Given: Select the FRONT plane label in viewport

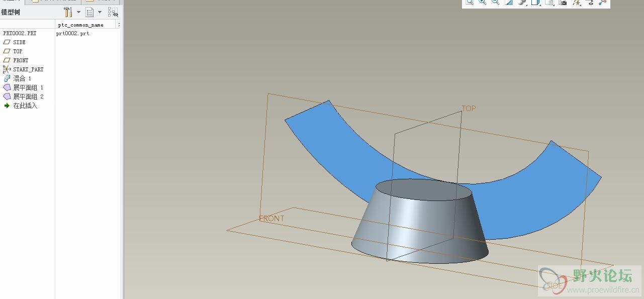Looking at the screenshot, I should (x=271, y=219).
